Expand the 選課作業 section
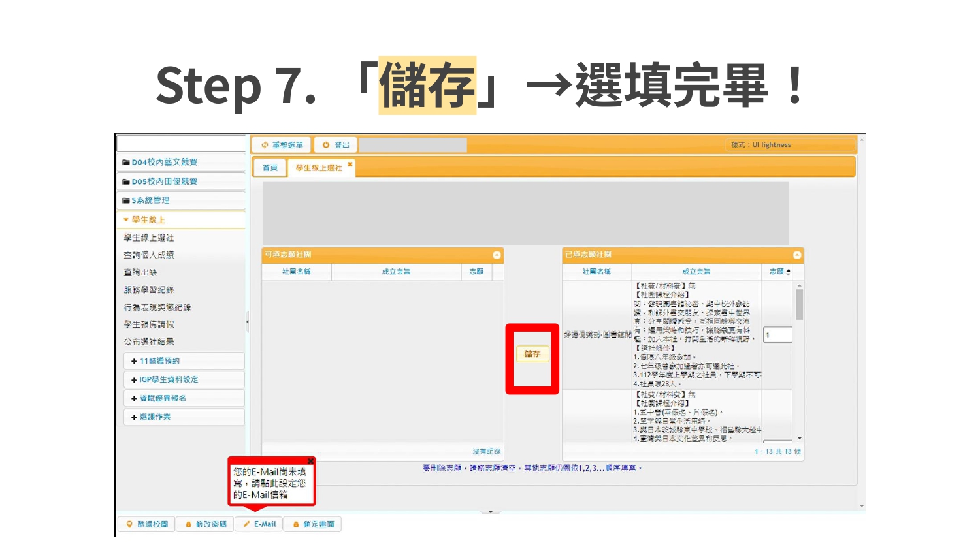Screen dimensions: 980x551 click(x=134, y=417)
